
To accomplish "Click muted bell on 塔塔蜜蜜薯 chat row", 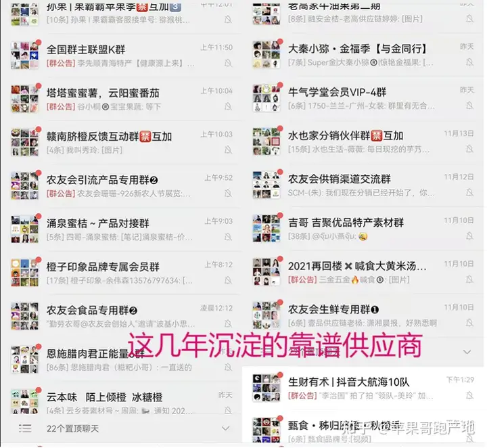I will click(x=228, y=107).
